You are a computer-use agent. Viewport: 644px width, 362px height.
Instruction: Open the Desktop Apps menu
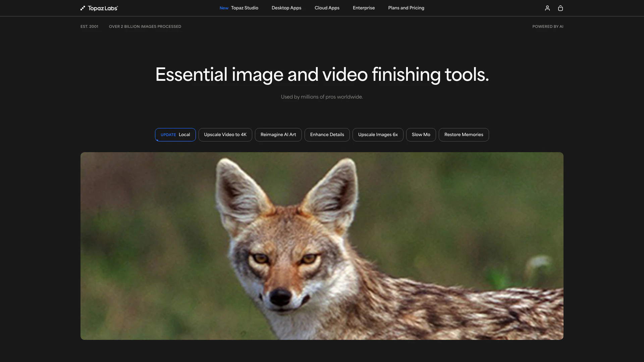(x=286, y=8)
